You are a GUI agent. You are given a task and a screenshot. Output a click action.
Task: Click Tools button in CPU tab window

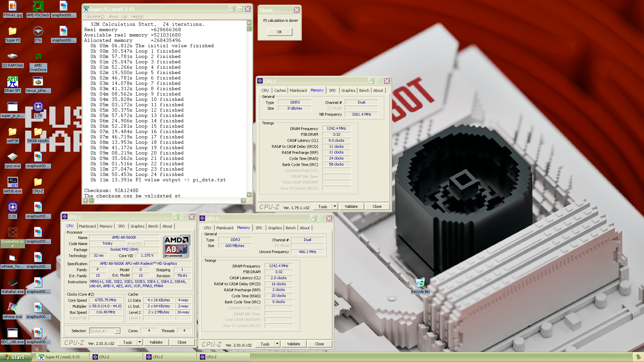tap(127, 342)
